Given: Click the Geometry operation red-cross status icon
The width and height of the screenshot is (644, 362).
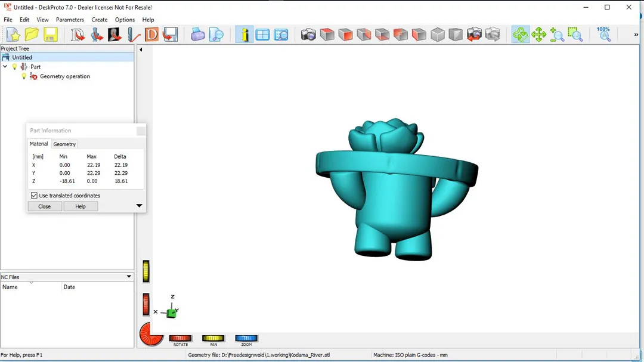Looking at the screenshot, I should pos(33,76).
